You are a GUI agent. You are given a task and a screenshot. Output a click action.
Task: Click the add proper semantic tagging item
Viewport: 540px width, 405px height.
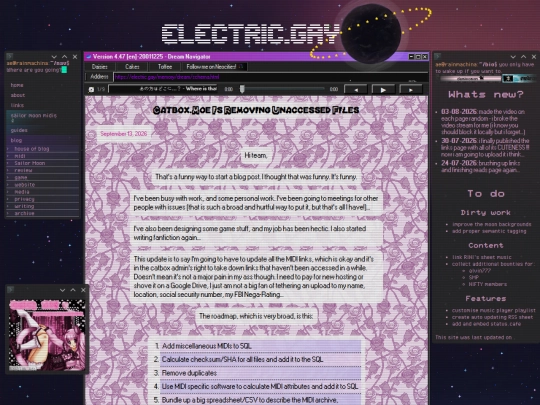[x=489, y=231]
